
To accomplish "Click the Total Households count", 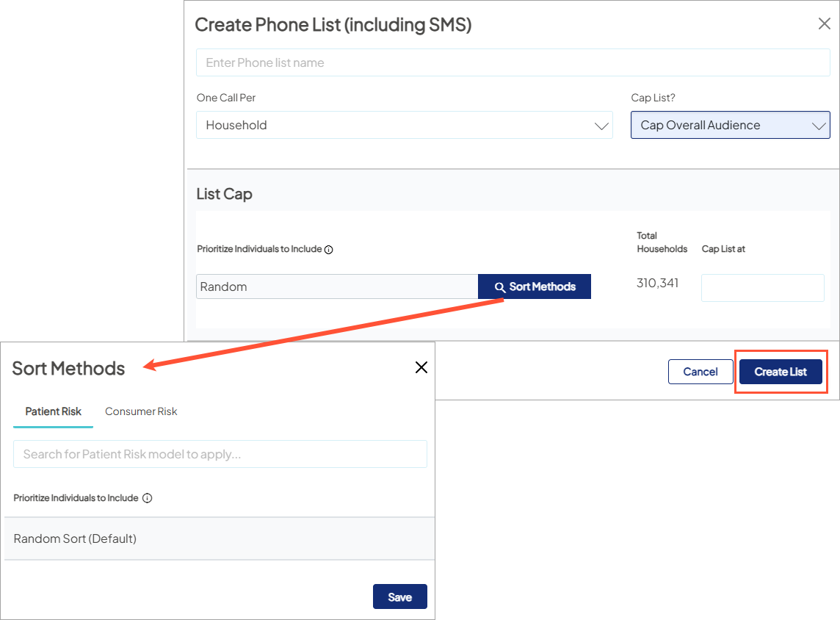I will coord(657,283).
